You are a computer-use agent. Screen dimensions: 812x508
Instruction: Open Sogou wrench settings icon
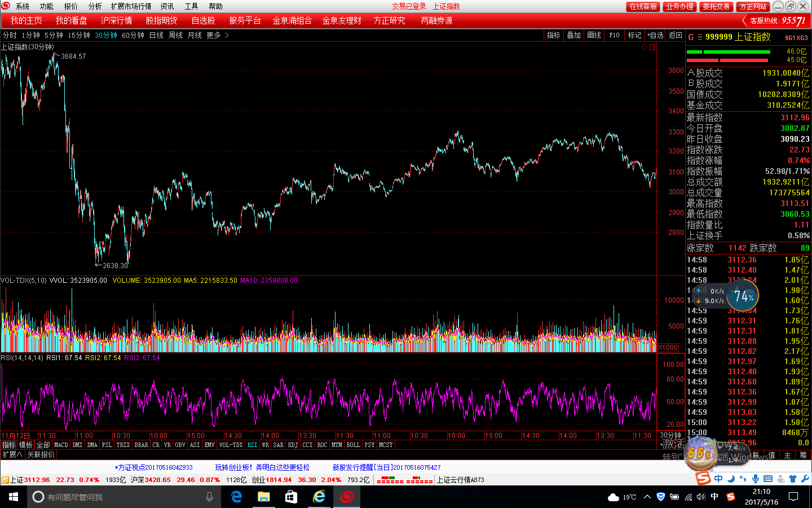coord(805,479)
